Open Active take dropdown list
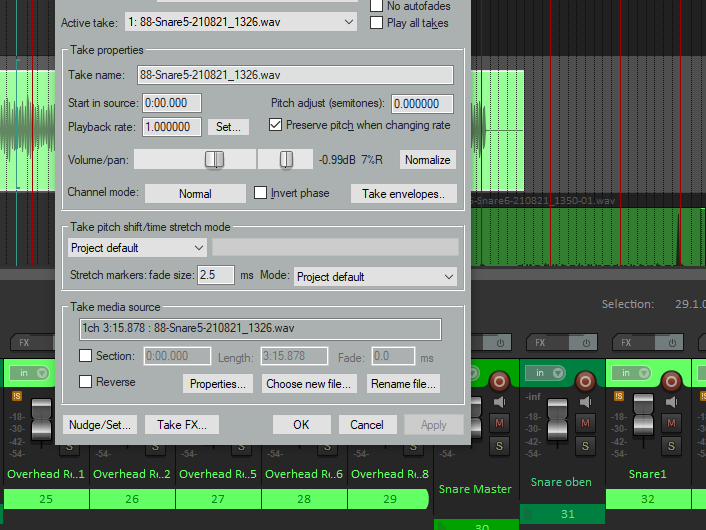Viewport: 706px width, 530px height. [241, 22]
